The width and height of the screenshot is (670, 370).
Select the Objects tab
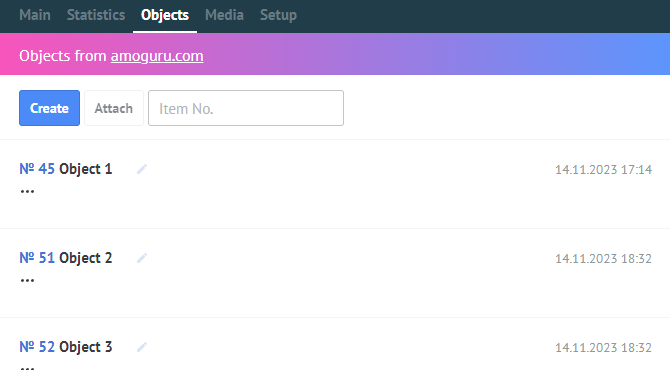tap(165, 15)
